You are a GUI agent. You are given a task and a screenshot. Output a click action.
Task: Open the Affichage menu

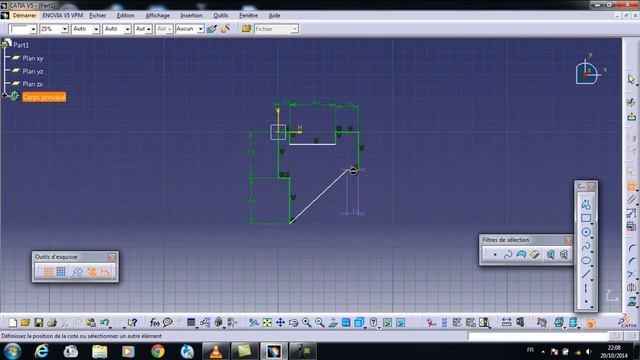[158, 16]
